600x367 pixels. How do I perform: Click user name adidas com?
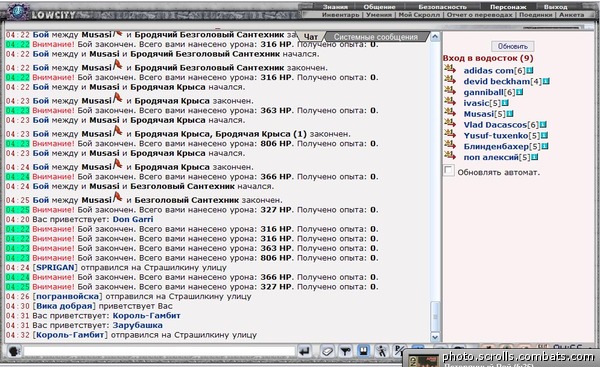(489, 71)
